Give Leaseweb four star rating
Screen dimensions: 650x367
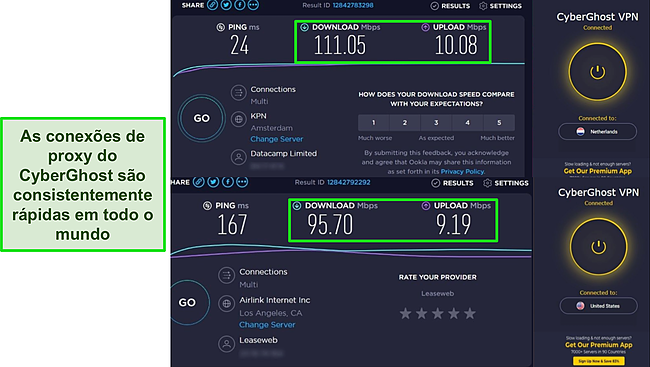point(454,314)
